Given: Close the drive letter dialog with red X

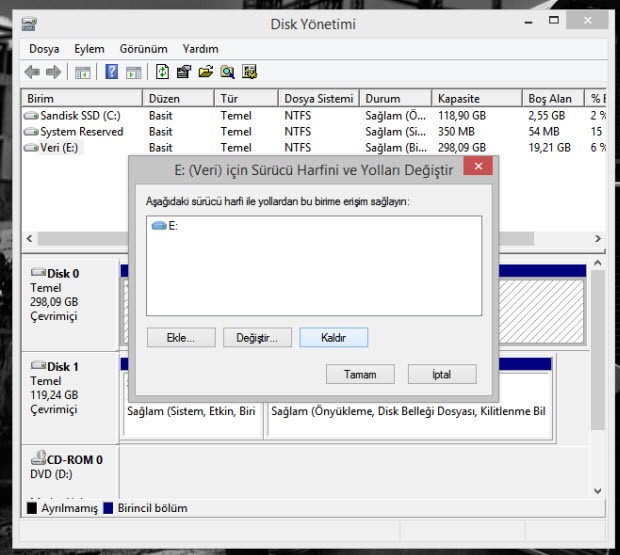Looking at the screenshot, I should [x=478, y=168].
